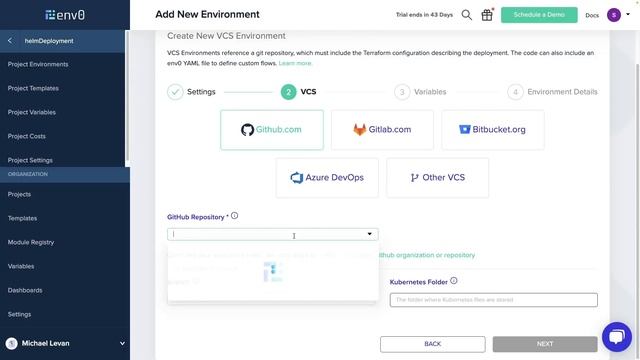Open the search magnifier icon

467,15
